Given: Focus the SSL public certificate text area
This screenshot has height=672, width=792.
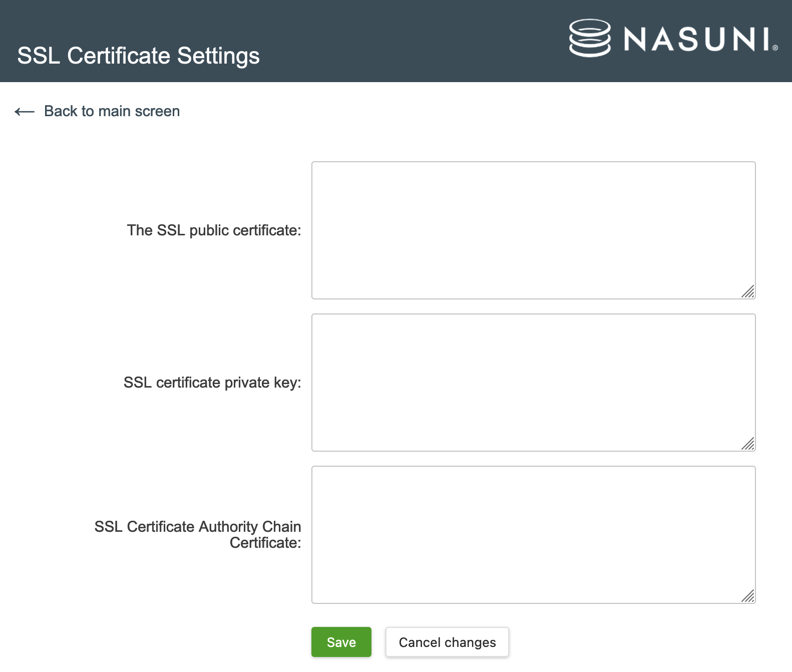Looking at the screenshot, I should coord(533,230).
